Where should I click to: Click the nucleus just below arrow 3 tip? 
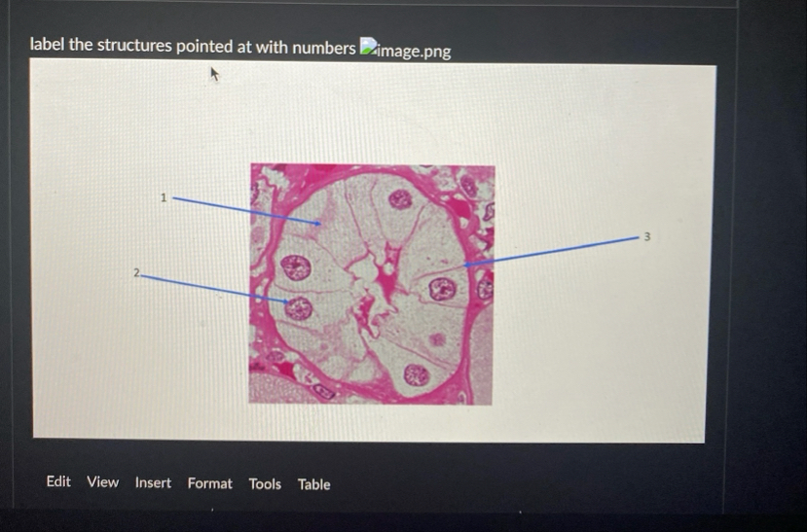443,289
